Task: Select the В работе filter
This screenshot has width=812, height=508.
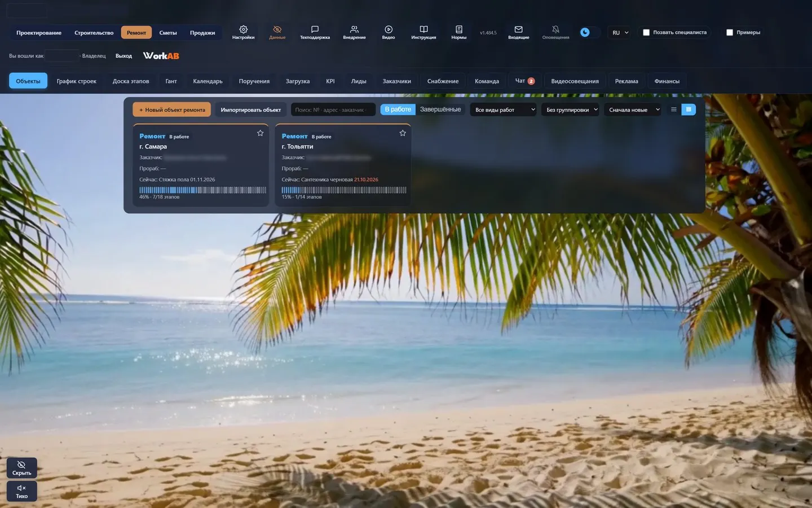Action: click(398, 110)
